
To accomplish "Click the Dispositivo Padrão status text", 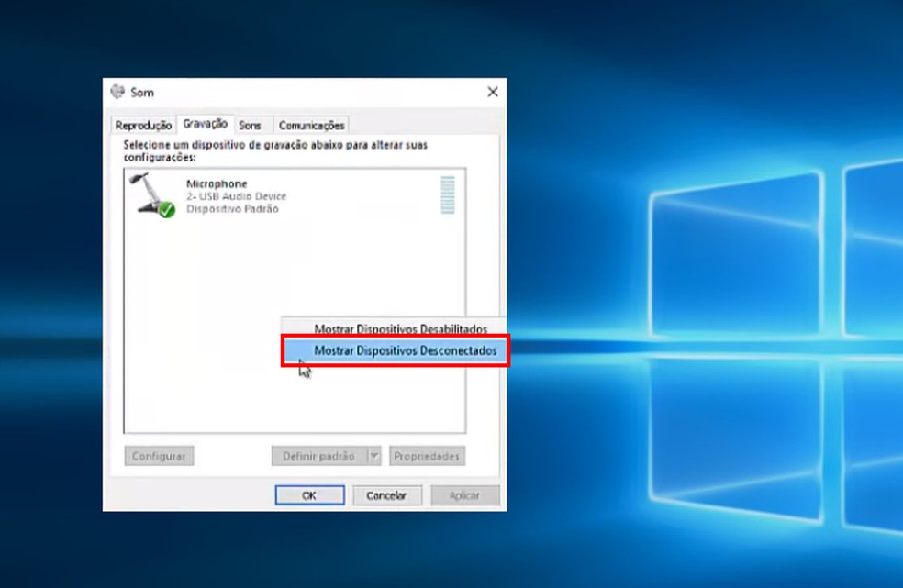I will point(233,209).
